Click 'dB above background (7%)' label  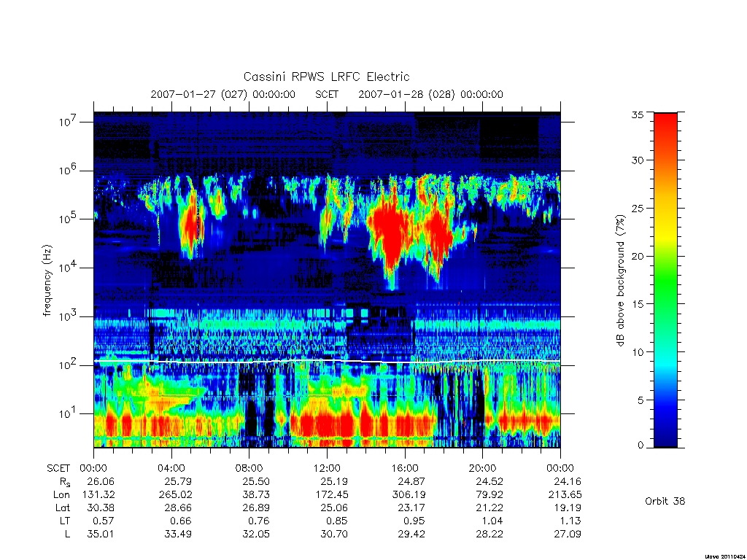click(620, 281)
